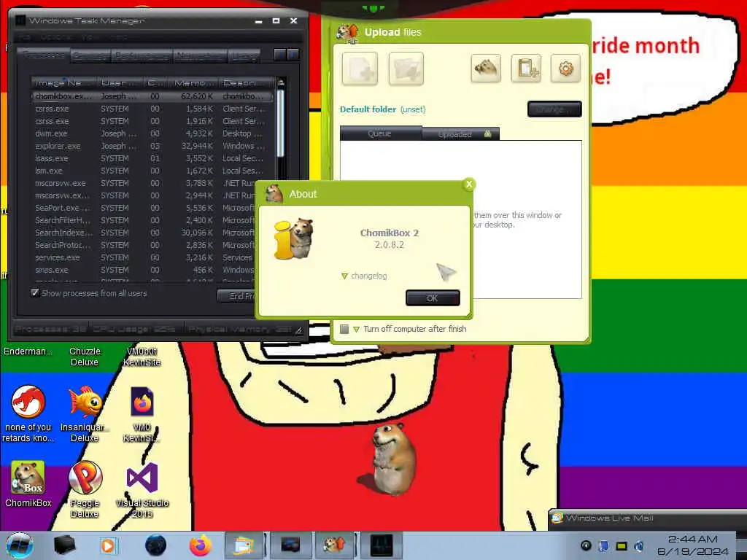Select the chomikbox.exe process row

tap(152, 96)
